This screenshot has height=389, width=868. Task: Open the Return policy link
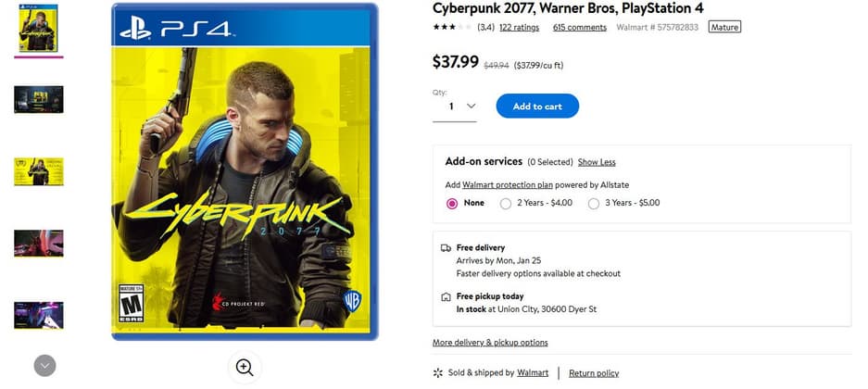pyautogui.click(x=594, y=373)
